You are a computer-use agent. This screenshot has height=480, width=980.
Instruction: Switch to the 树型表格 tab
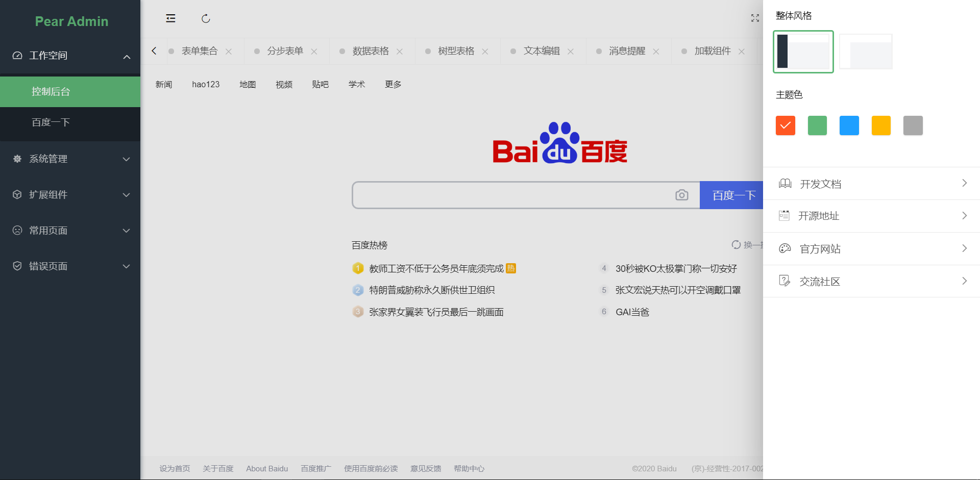point(456,51)
